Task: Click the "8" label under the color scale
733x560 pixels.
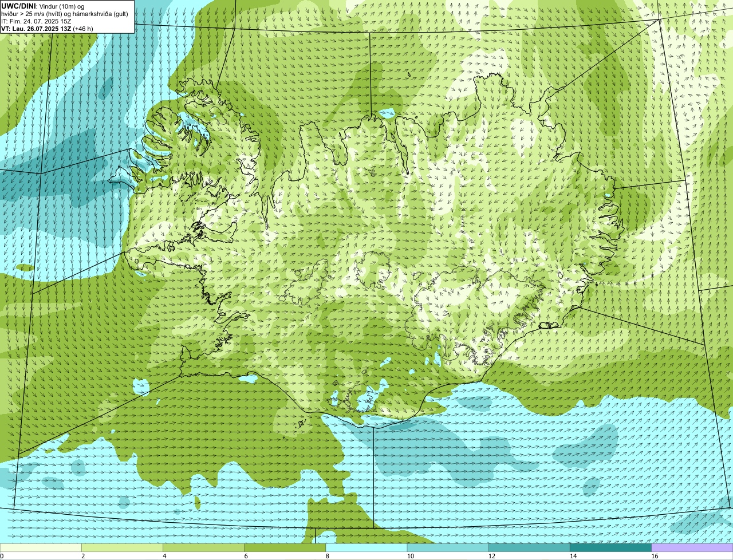Action: coord(327,556)
